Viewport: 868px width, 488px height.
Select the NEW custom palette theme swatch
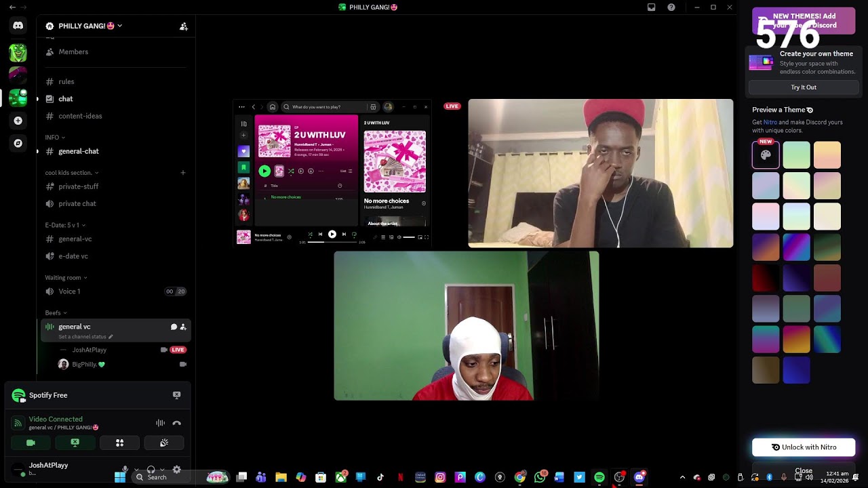click(766, 155)
